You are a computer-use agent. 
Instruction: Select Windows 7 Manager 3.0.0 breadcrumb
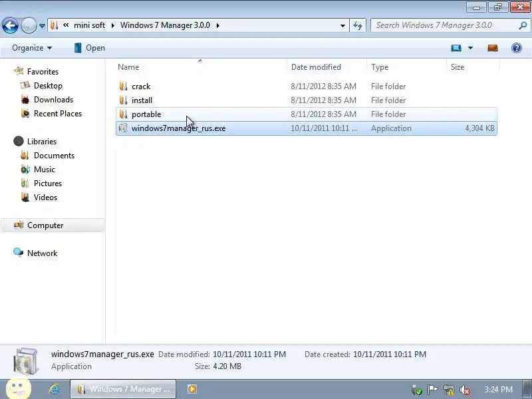165,25
